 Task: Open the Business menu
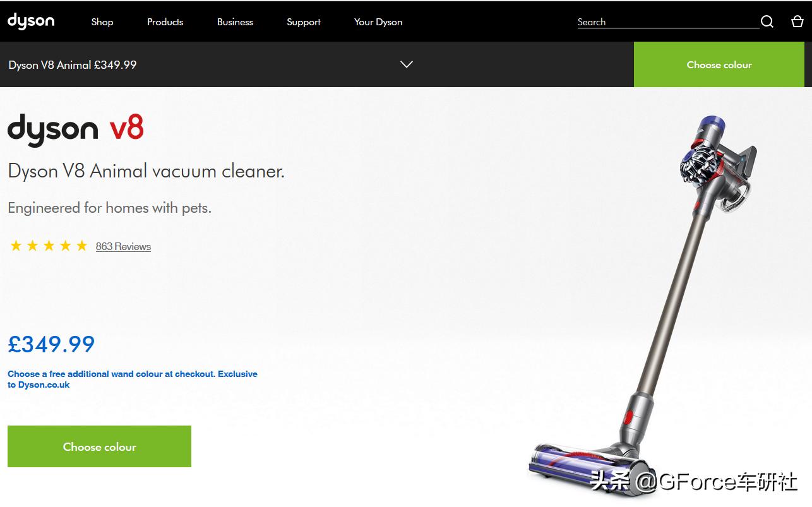point(235,21)
